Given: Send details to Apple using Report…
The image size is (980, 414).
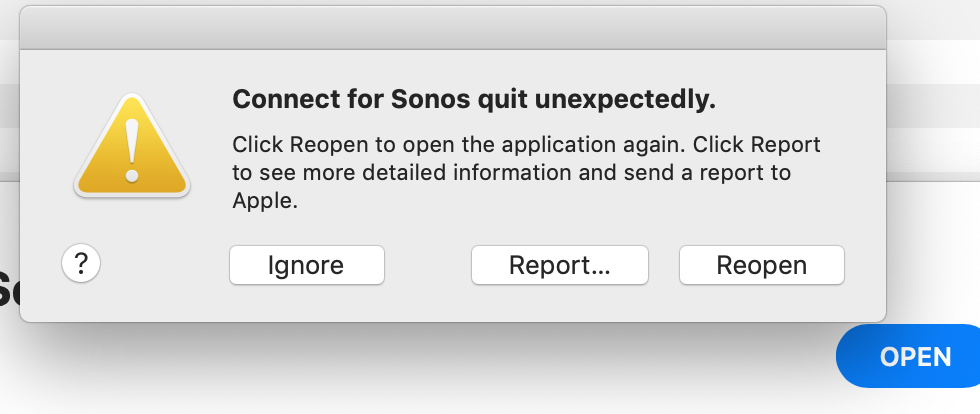Looking at the screenshot, I should pos(559,265).
